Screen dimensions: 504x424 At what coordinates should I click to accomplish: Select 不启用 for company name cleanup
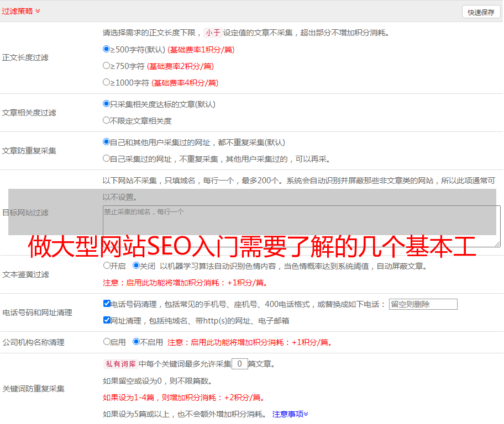point(136,342)
